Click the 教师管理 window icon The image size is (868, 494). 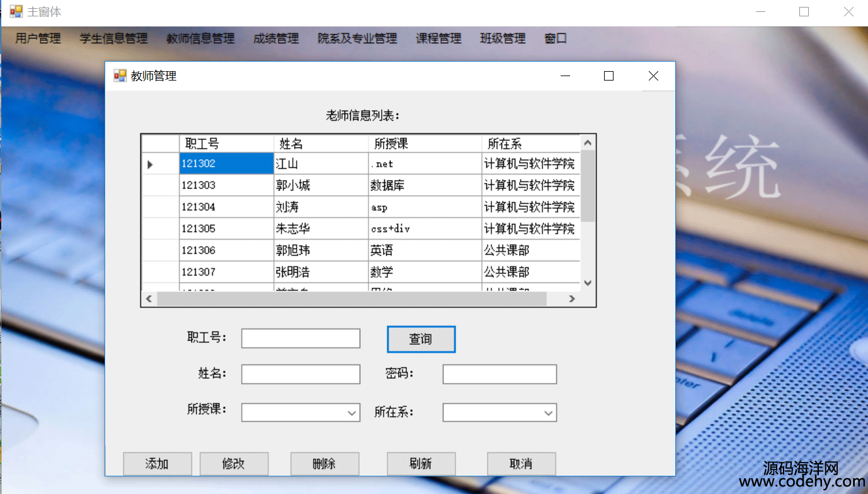coord(120,76)
